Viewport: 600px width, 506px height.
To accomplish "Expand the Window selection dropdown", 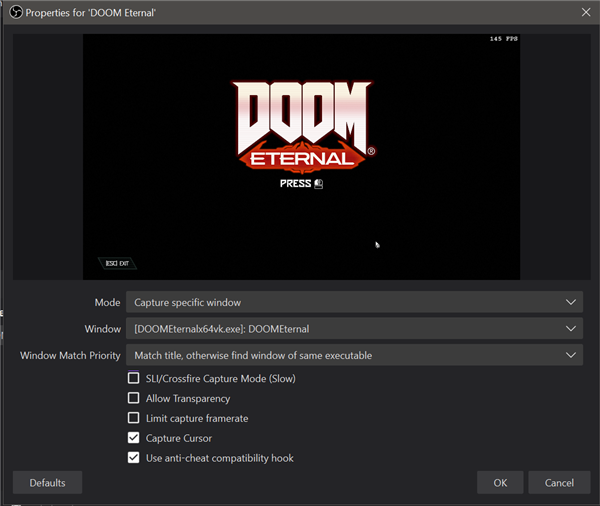I will click(353, 328).
